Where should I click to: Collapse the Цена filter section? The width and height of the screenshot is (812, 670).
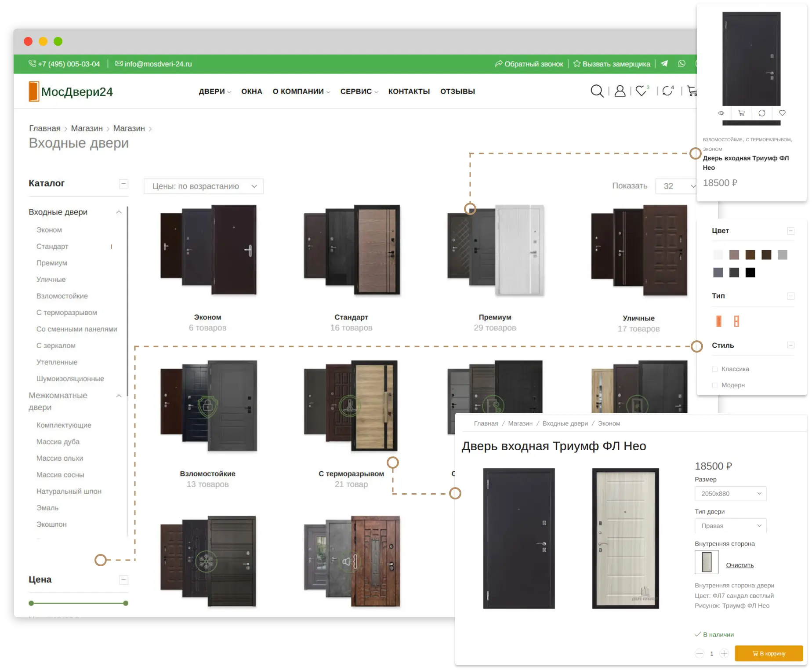pos(123,580)
